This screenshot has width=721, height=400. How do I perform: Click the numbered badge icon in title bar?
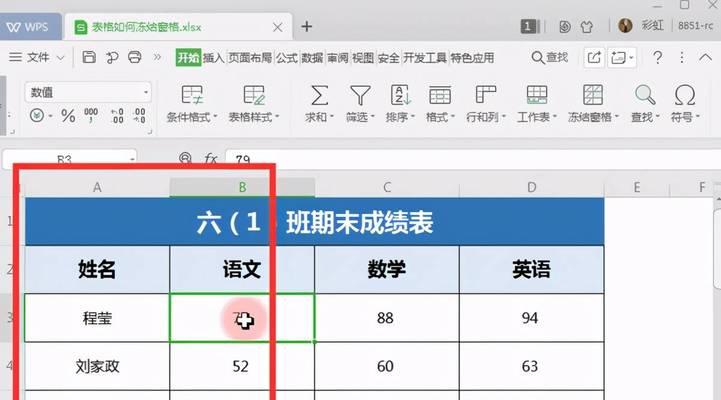[x=528, y=27]
